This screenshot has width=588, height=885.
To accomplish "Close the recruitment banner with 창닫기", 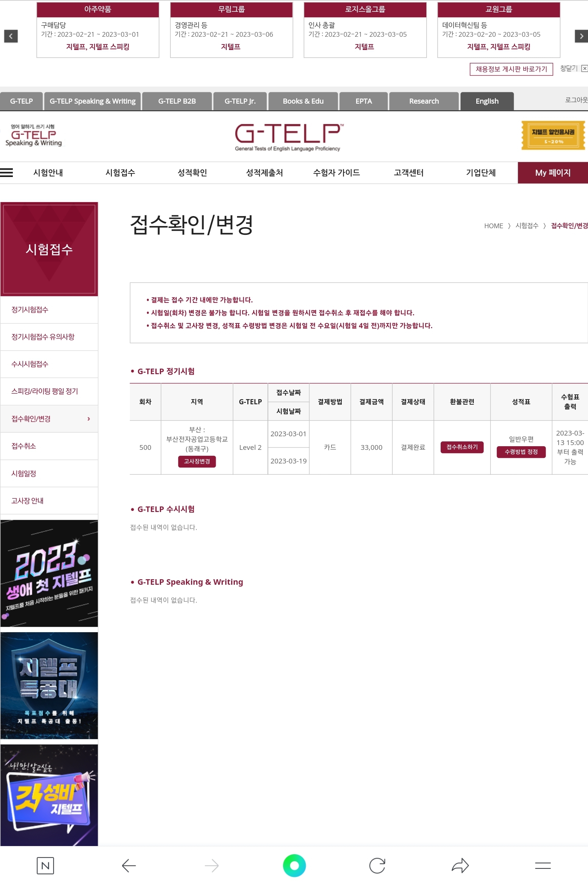I will tap(573, 68).
